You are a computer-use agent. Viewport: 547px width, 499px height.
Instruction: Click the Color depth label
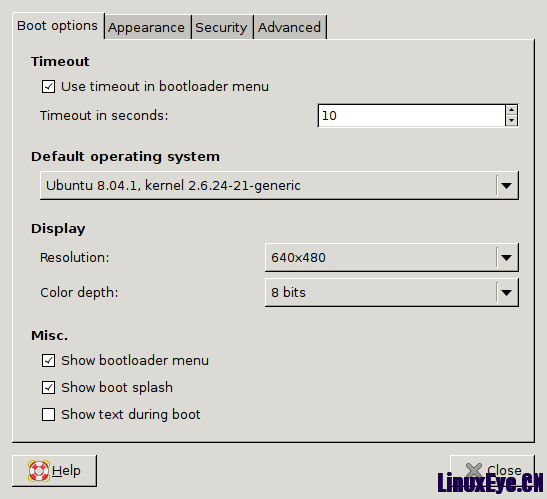[79, 293]
